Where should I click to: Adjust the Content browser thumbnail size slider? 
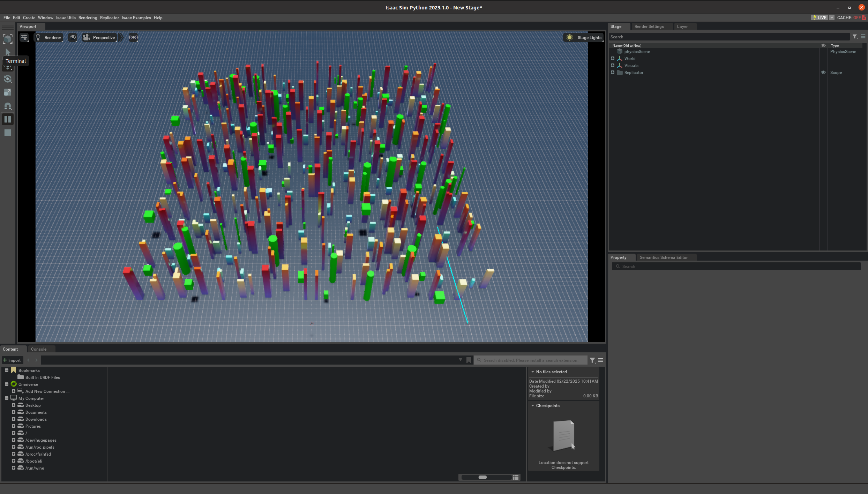pyautogui.click(x=482, y=477)
